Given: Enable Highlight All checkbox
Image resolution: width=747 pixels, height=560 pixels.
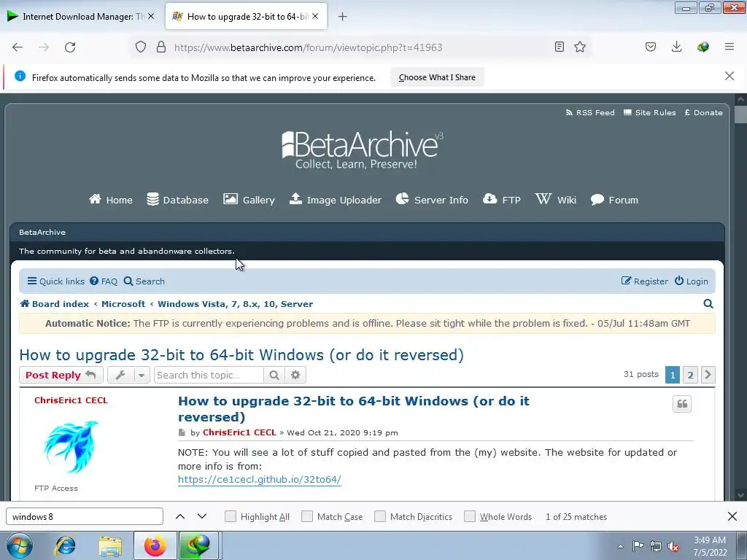Looking at the screenshot, I should pyautogui.click(x=230, y=517).
